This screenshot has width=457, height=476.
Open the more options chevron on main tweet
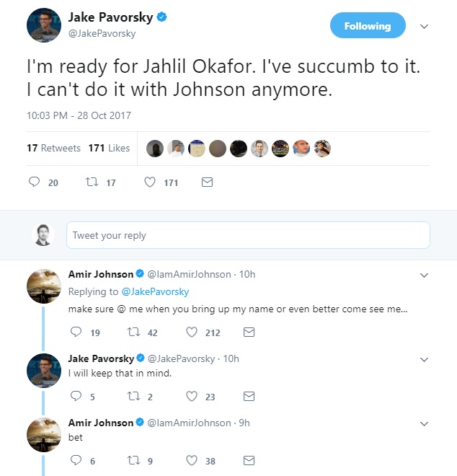point(425,26)
